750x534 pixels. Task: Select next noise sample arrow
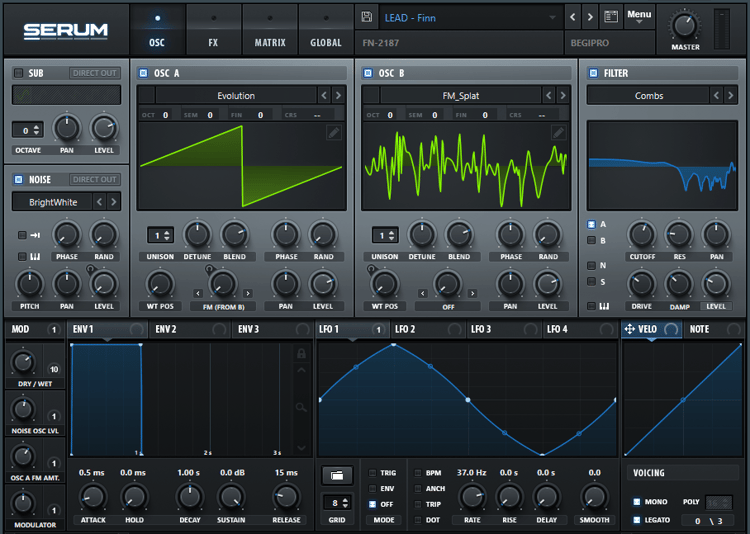113,202
